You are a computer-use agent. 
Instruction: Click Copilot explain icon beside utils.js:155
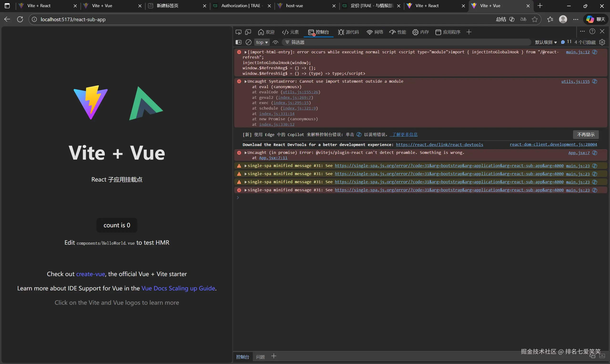coord(595,81)
